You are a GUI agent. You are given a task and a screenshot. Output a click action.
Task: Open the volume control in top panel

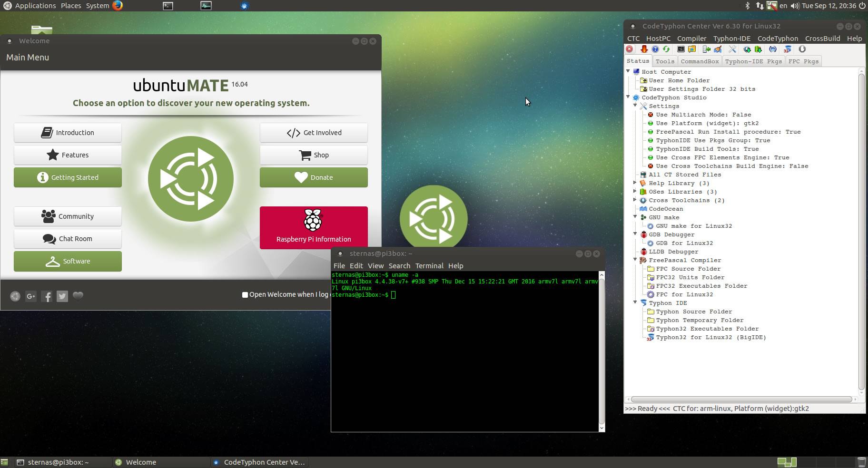tap(795, 6)
